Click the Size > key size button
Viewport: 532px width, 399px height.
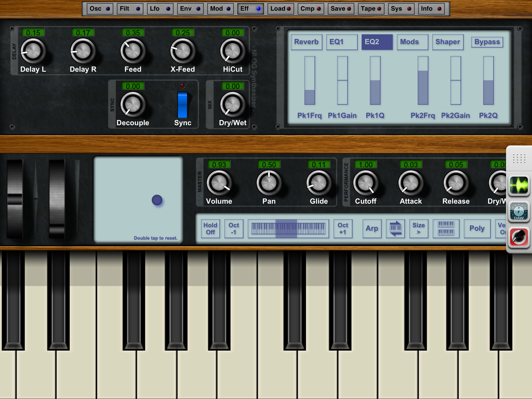[x=419, y=229]
